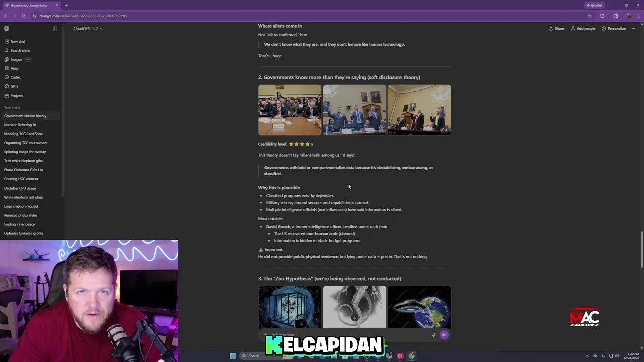Start voice mode with purple waveform button

(x=444, y=335)
